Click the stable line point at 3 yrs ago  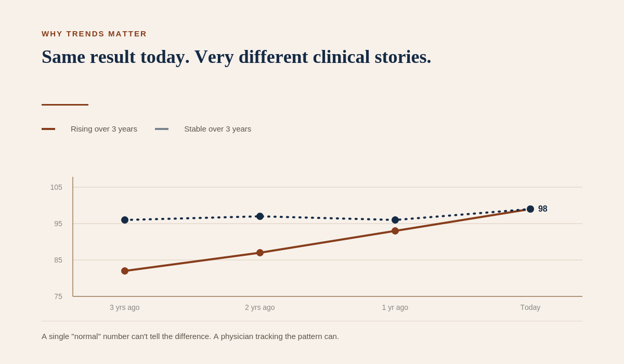tap(125, 220)
